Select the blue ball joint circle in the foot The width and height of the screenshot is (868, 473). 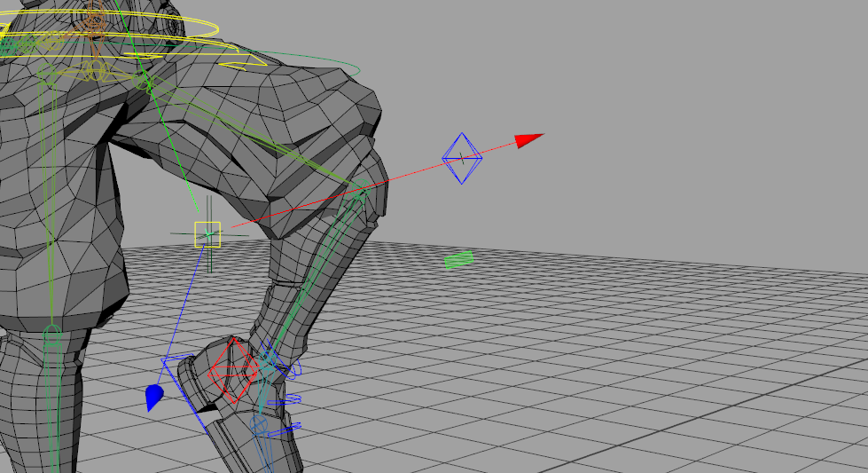coord(259,425)
